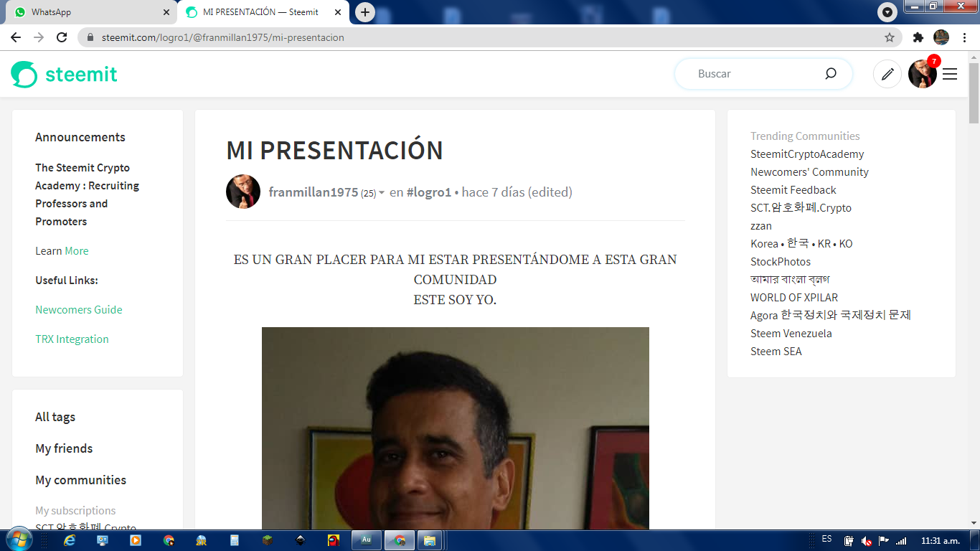Open the calculator icon in the taskbar

(235, 540)
